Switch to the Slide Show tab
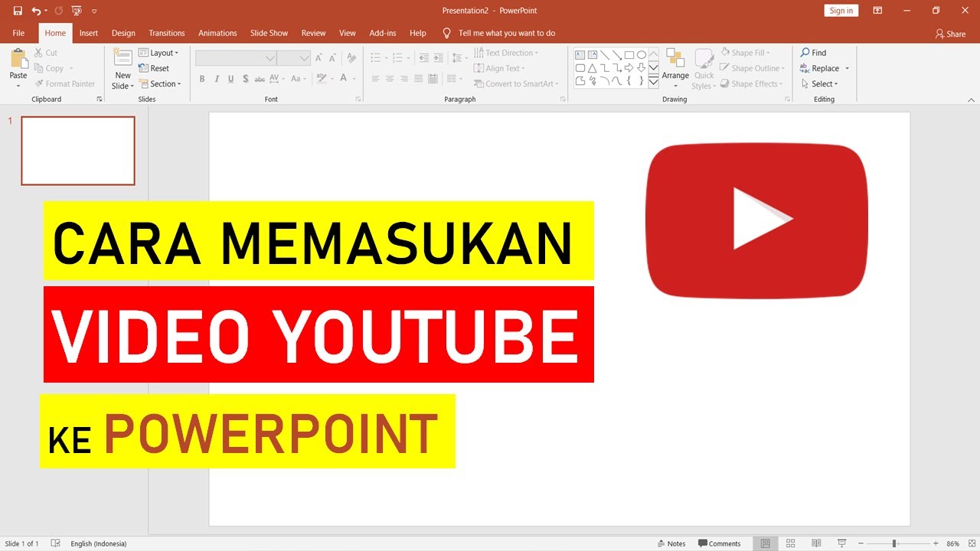Image resolution: width=980 pixels, height=551 pixels. (x=269, y=33)
